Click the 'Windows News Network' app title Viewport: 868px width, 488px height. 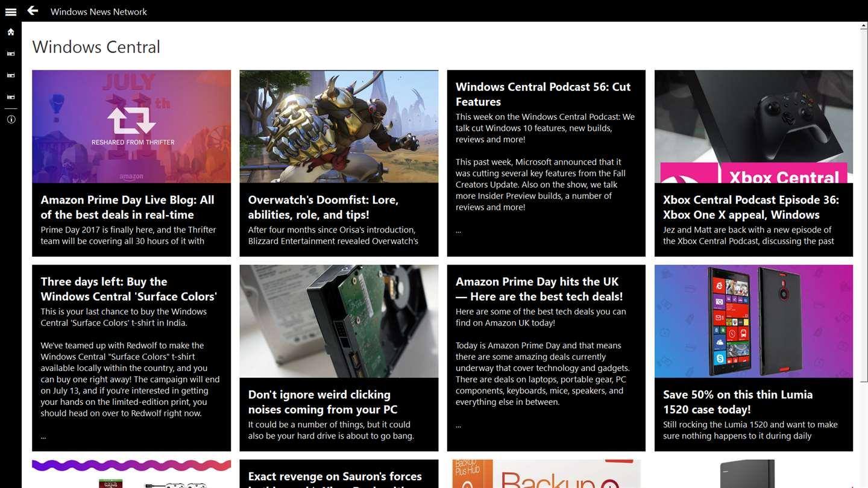click(x=99, y=11)
